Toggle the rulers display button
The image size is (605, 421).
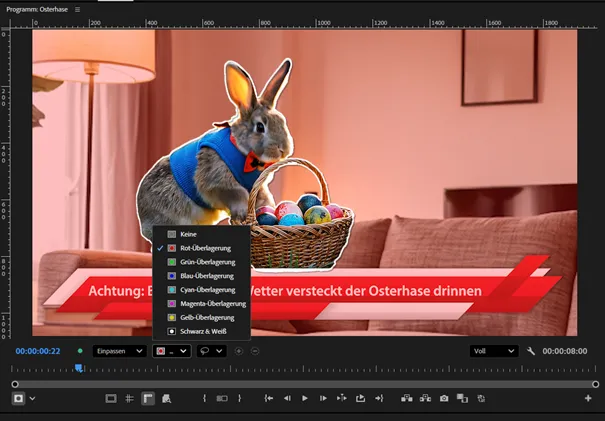coord(147,398)
